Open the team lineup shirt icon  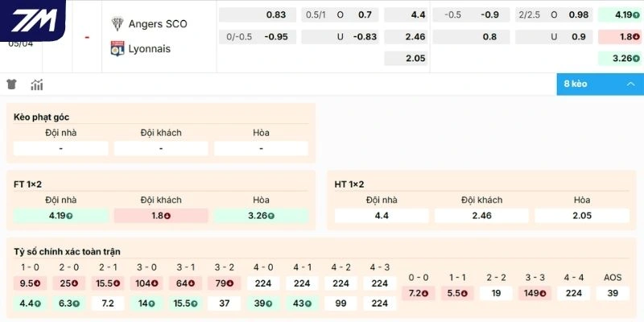11,85
